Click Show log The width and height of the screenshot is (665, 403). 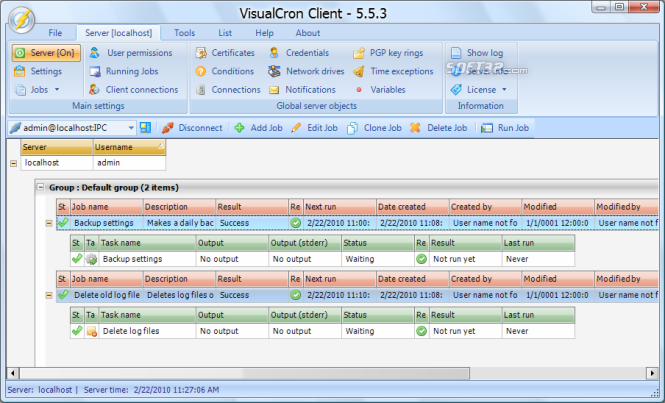477,53
